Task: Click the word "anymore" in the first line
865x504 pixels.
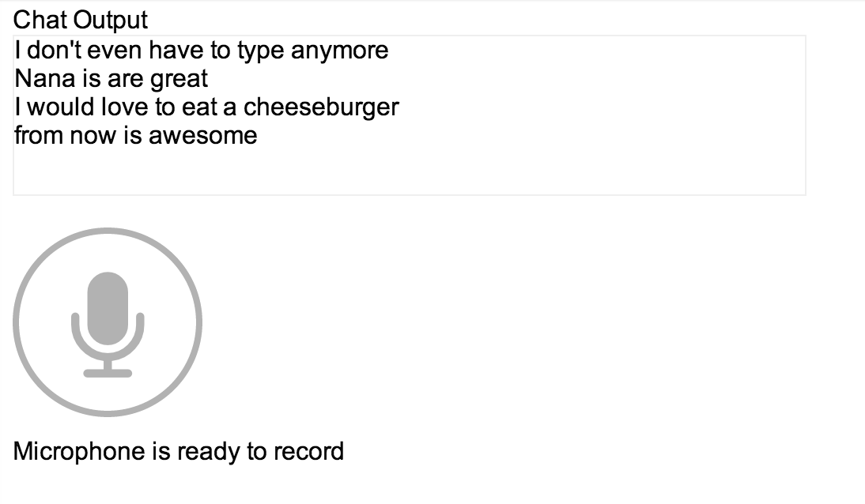Action: pos(340,51)
